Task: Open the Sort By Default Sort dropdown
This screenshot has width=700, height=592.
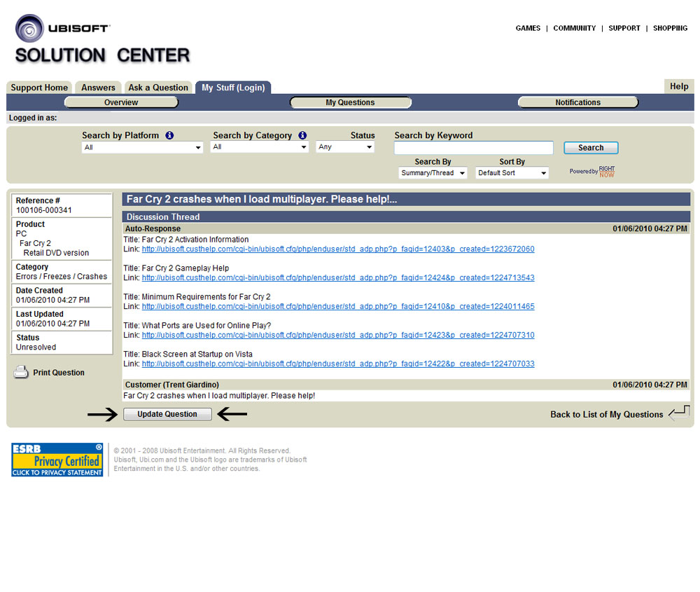Action: pyautogui.click(x=512, y=173)
